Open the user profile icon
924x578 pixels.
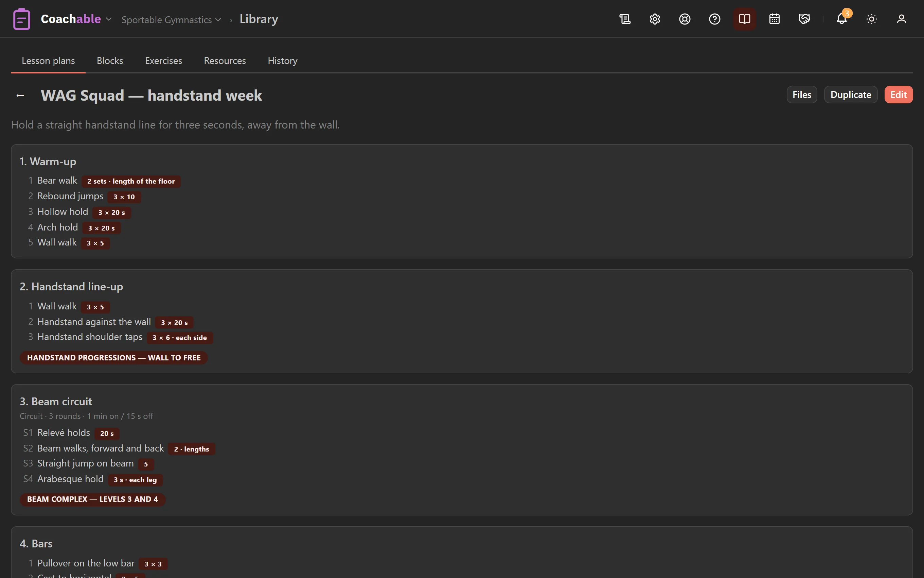902,19
